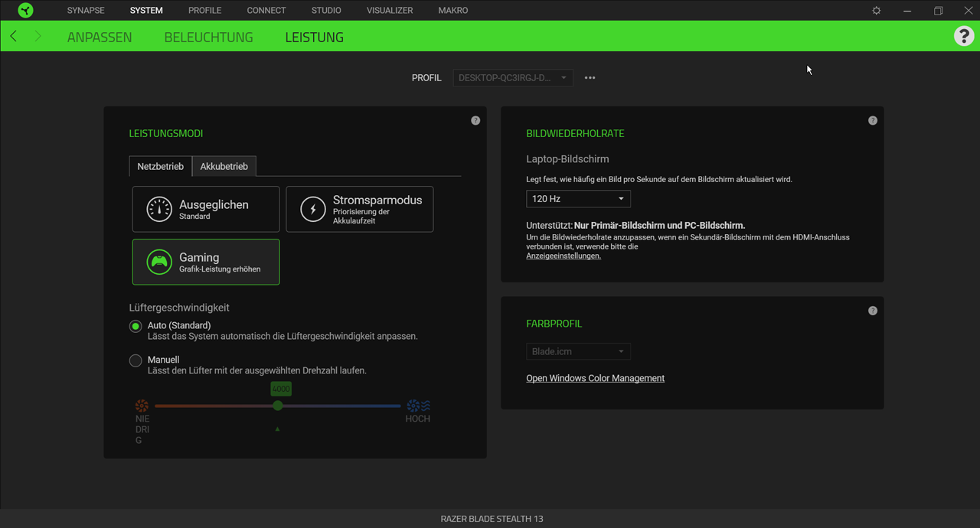Image resolution: width=980 pixels, height=528 pixels.
Task: Click the help icon in the Leistungsmodi panel
Action: pyautogui.click(x=475, y=120)
